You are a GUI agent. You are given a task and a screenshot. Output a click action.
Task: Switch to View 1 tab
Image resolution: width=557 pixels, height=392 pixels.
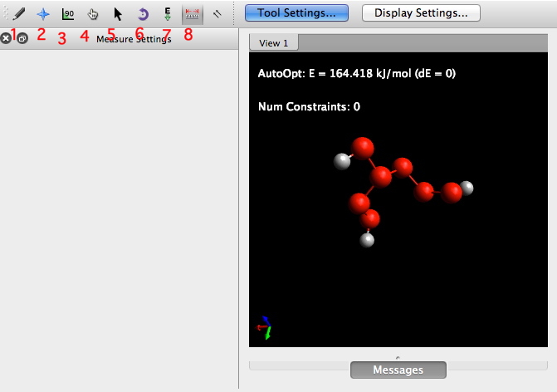pyautogui.click(x=274, y=43)
